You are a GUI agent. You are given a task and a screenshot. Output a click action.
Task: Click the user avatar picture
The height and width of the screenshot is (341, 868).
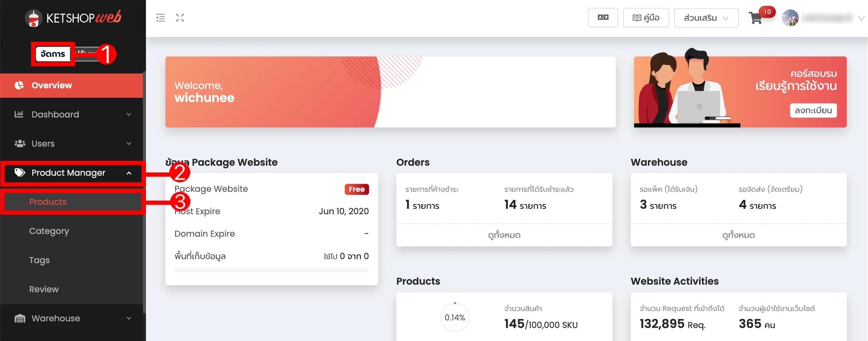coord(790,18)
